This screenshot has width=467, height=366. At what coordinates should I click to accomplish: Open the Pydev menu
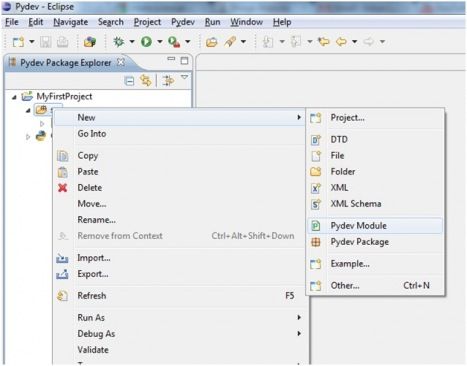pos(183,22)
